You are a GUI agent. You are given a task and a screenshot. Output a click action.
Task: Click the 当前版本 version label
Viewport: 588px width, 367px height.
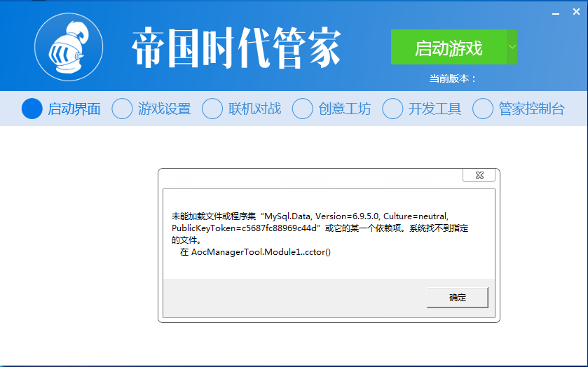click(x=452, y=78)
